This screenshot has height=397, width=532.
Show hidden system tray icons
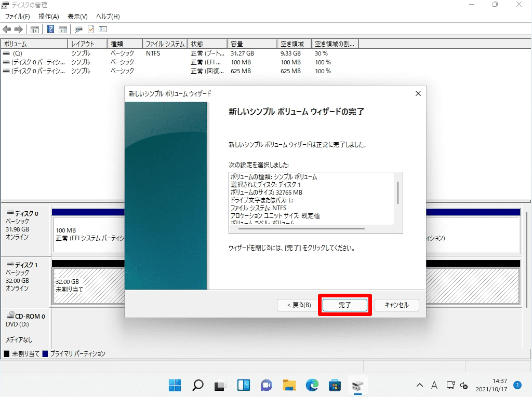pos(420,385)
